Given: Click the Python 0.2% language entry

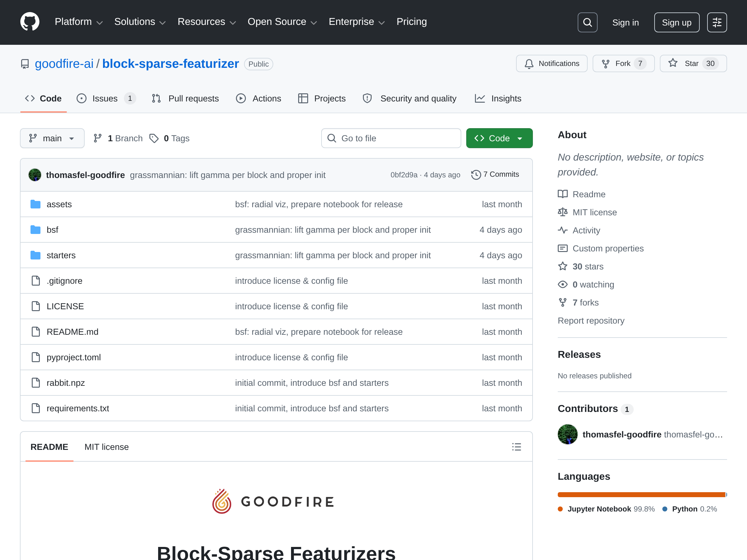Looking at the screenshot, I should coord(690,509).
